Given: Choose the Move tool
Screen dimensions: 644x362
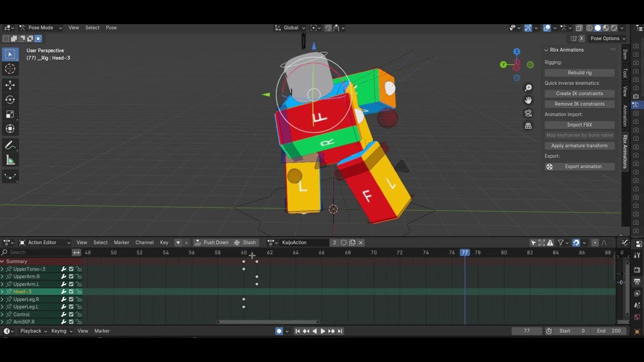Looking at the screenshot, I should (x=10, y=85).
